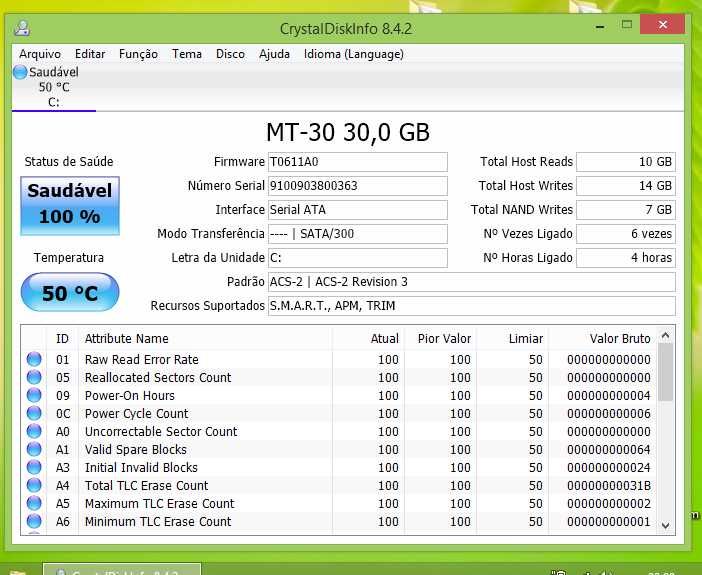Click the Interface field Serial ATA

(358, 210)
